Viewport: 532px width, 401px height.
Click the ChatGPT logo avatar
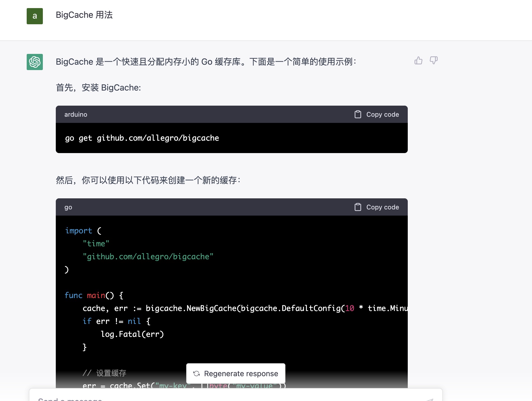point(35,62)
